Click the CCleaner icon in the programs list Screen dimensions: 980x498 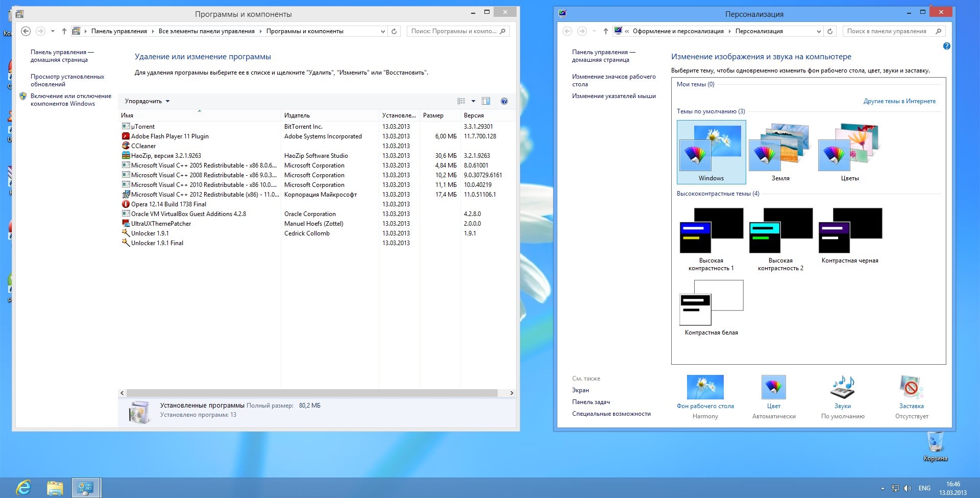[126, 146]
